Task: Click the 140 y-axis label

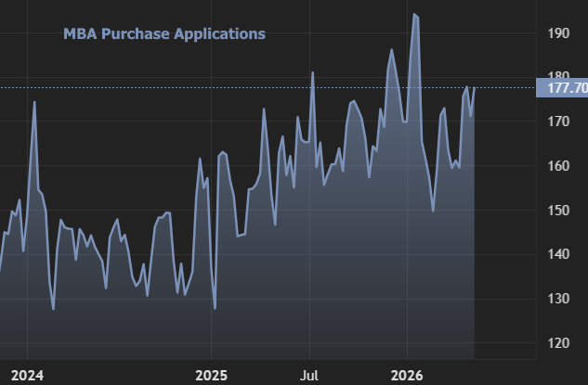Action: 558,254
